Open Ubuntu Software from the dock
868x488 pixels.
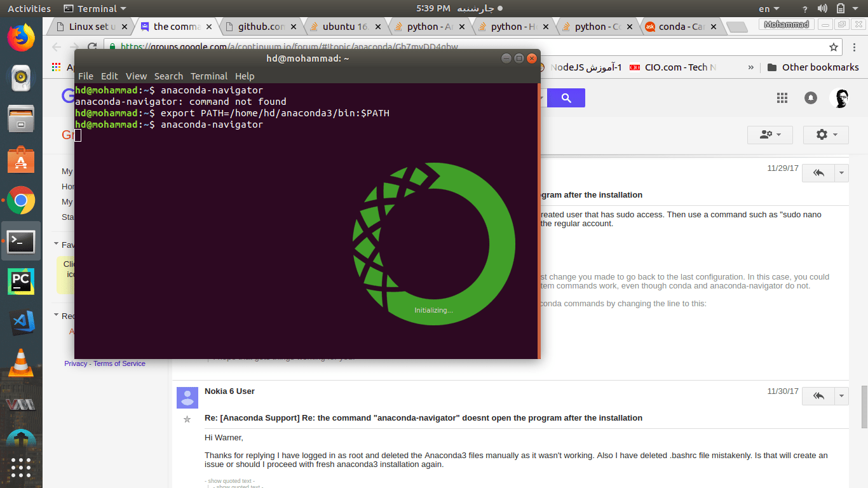tap(21, 159)
